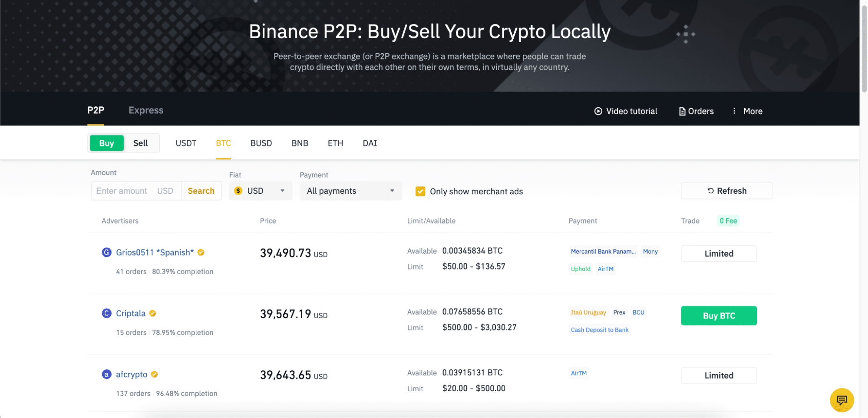The height and width of the screenshot is (418, 868).
Task: Switch to the Buy toggle
Action: point(106,143)
